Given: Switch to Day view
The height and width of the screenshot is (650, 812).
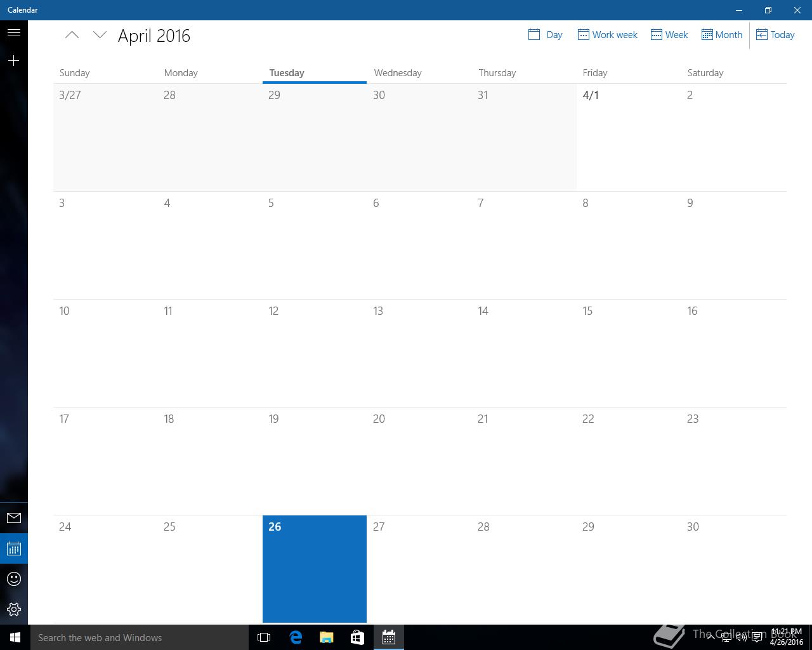Looking at the screenshot, I should tap(545, 35).
